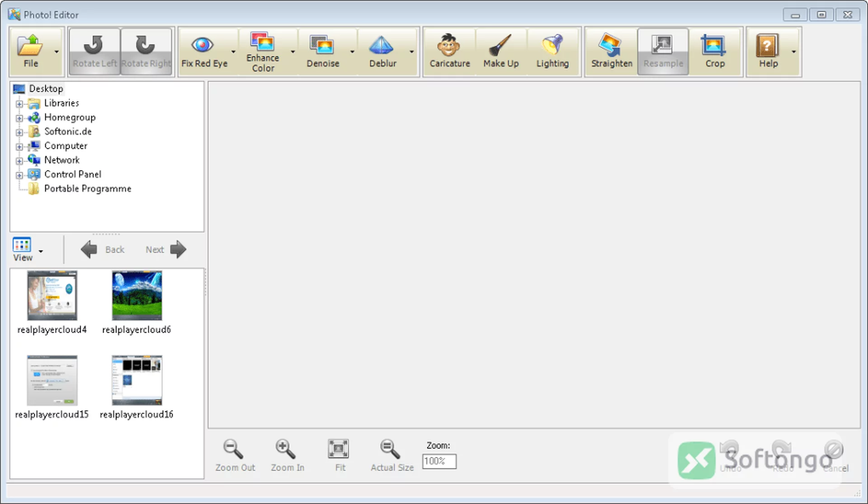The width and height of the screenshot is (868, 504).
Task: Select the Network tree item
Action: click(61, 160)
